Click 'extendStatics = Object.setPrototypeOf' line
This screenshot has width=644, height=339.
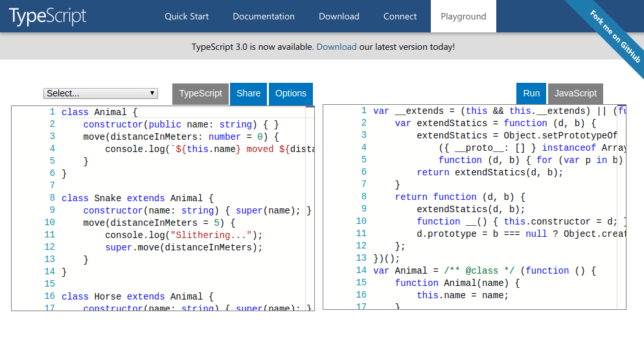point(516,136)
